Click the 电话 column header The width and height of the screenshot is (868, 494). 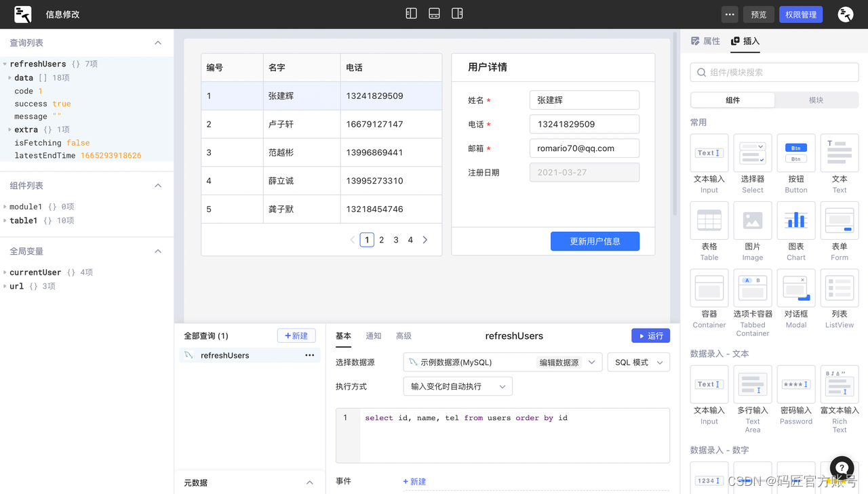pos(391,68)
